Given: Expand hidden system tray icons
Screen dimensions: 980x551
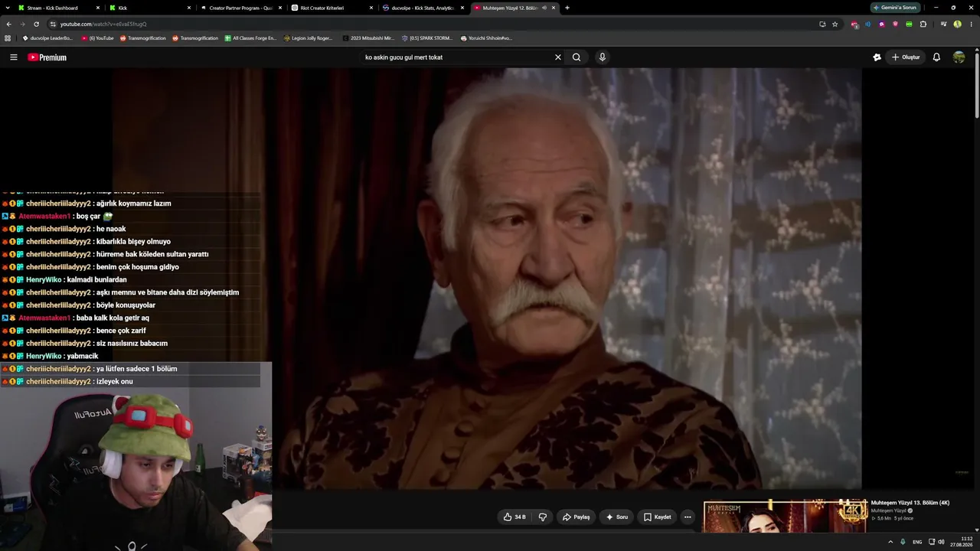Looking at the screenshot, I should coord(890,542).
